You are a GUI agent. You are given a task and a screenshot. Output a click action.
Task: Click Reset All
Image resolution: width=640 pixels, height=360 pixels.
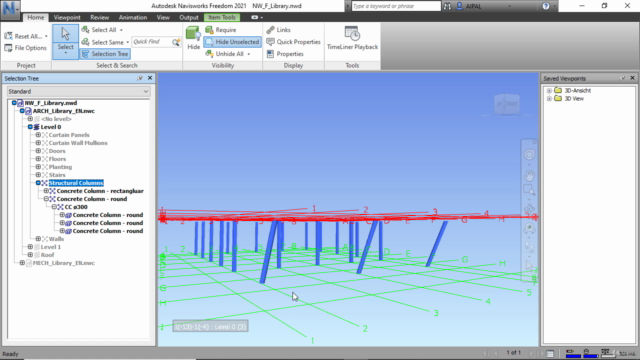pos(23,36)
